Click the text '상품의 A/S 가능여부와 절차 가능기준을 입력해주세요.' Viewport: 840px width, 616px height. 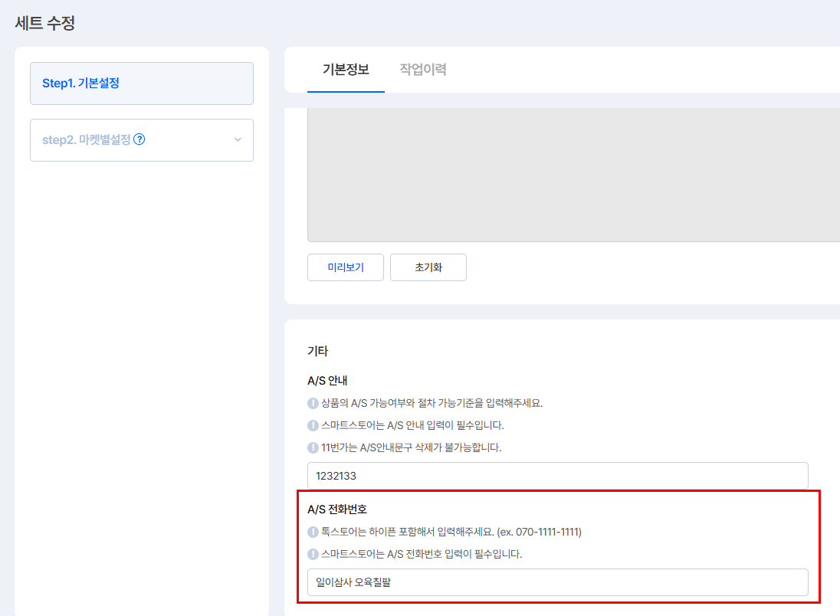pos(431,403)
